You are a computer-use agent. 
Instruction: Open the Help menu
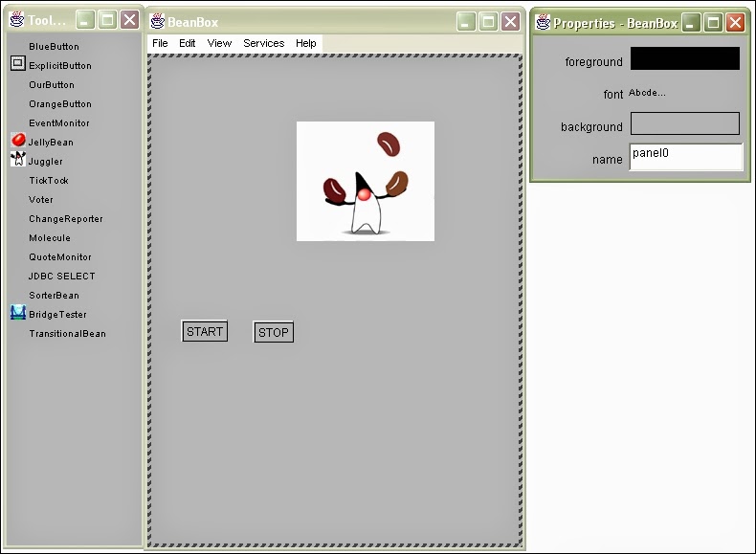tap(305, 43)
